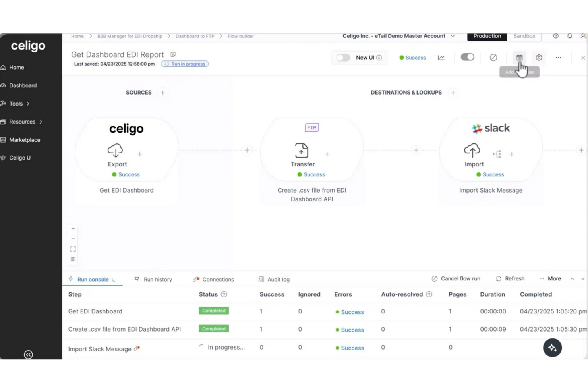588x392 pixels.
Task: Switch to Audit log tab
Action: tap(274, 279)
